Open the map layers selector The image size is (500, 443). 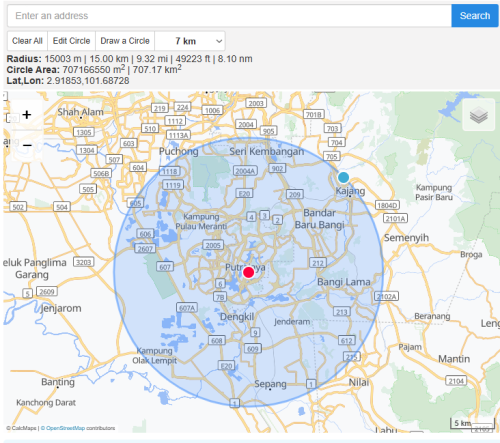(479, 115)
